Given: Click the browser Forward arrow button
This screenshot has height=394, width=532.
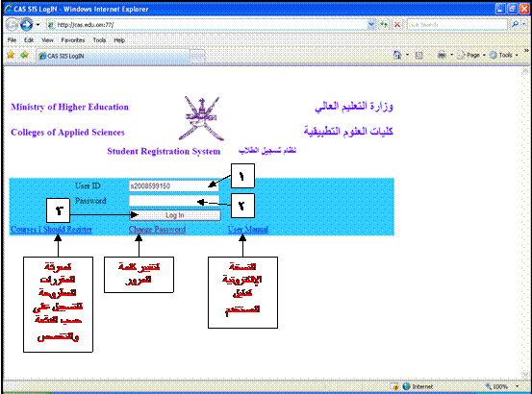Looking at the screenshot, I should (x=27, y=25).
